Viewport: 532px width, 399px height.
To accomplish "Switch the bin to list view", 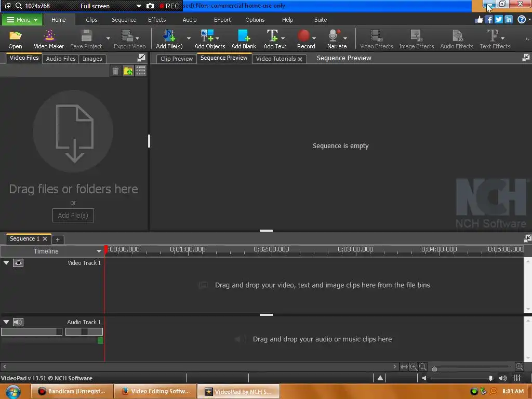I will pyautogui.click(x=140, y=71).
